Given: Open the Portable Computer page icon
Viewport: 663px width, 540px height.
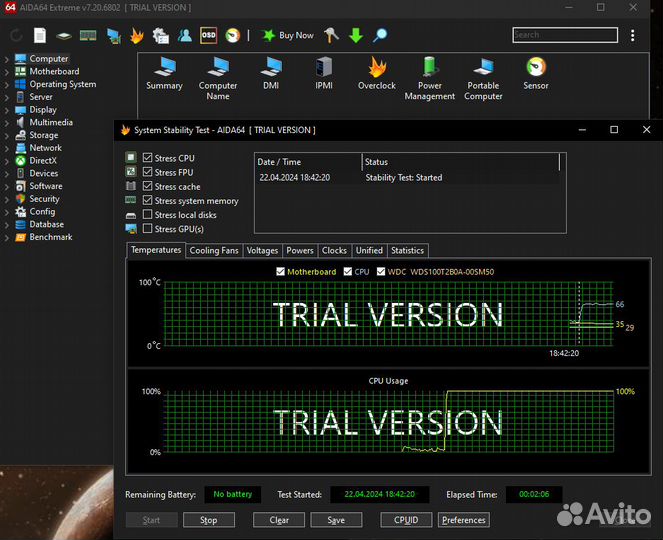Looking at the screenshot, I should (x=483, y=79).
